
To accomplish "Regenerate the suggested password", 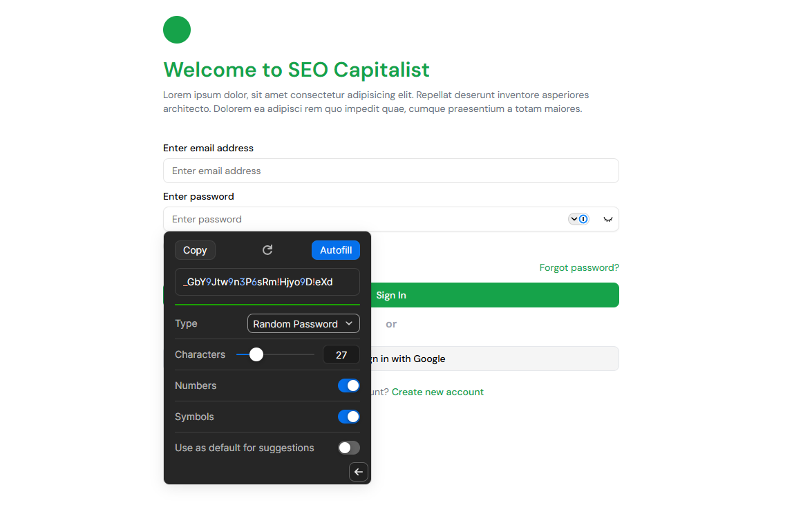I will [x=267, y=250].
